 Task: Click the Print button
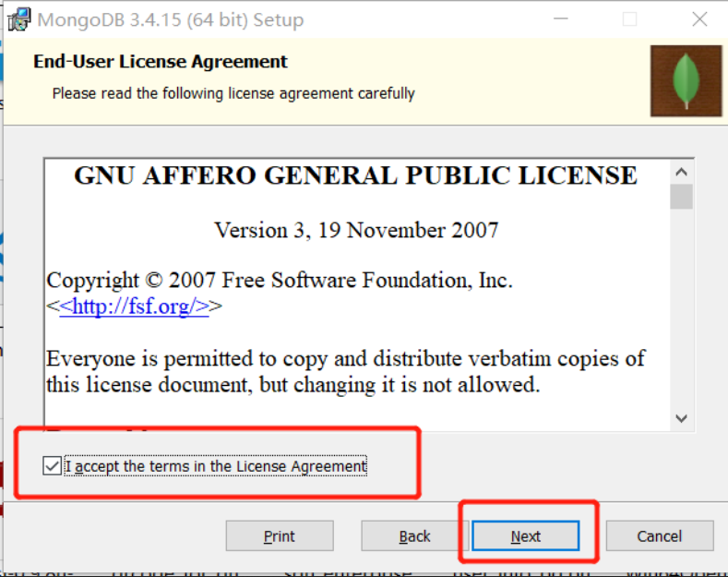tap(280, 536)
